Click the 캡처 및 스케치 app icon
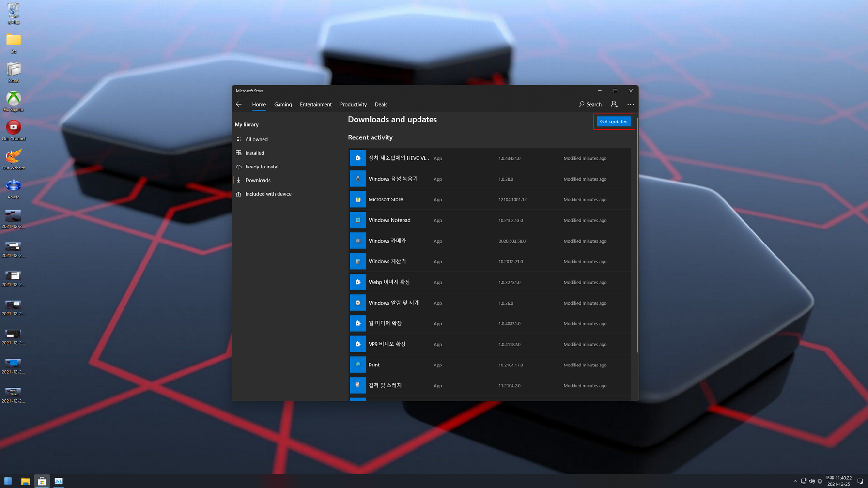 pos(358,385)
